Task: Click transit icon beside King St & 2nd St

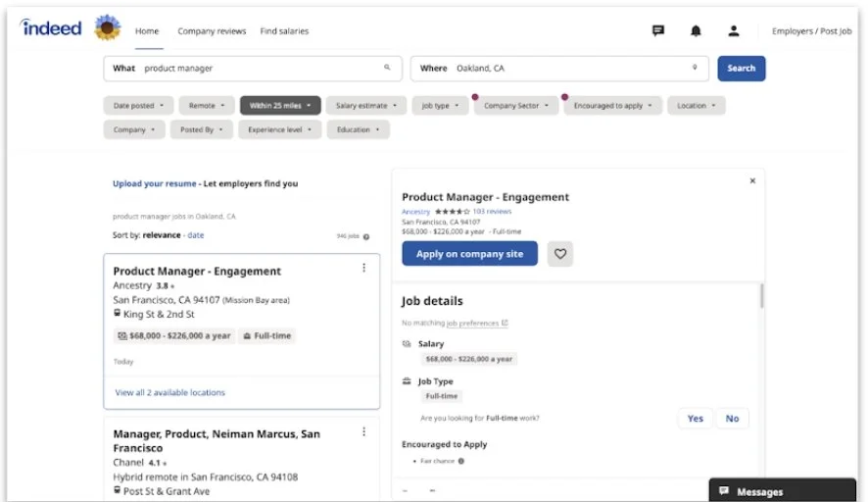Action: [117, 313]
